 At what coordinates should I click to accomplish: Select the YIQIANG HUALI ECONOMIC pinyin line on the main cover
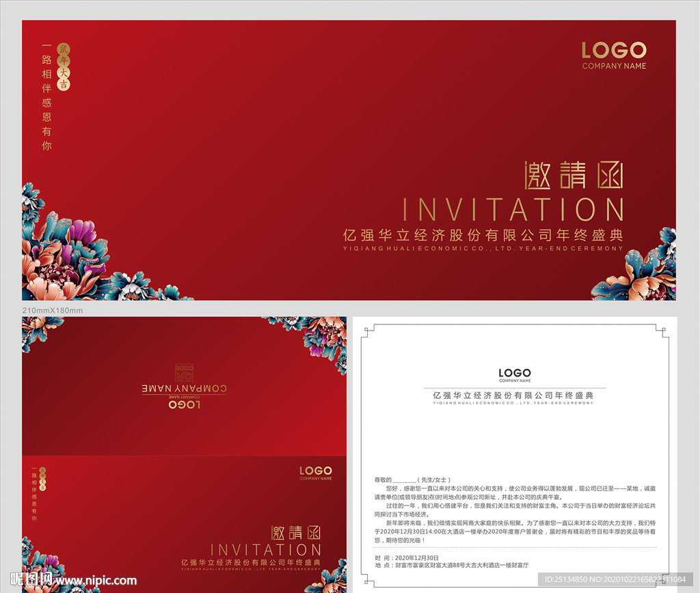[x=483, y=249]
